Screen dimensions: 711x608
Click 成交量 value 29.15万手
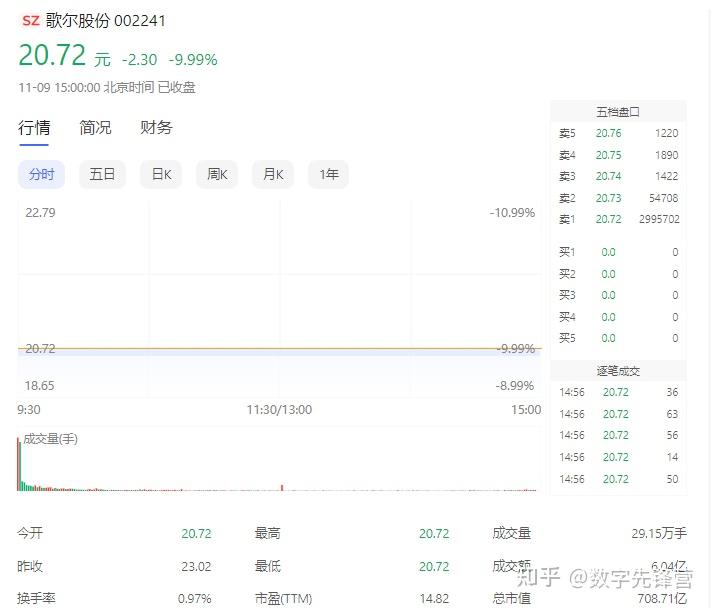659,534
